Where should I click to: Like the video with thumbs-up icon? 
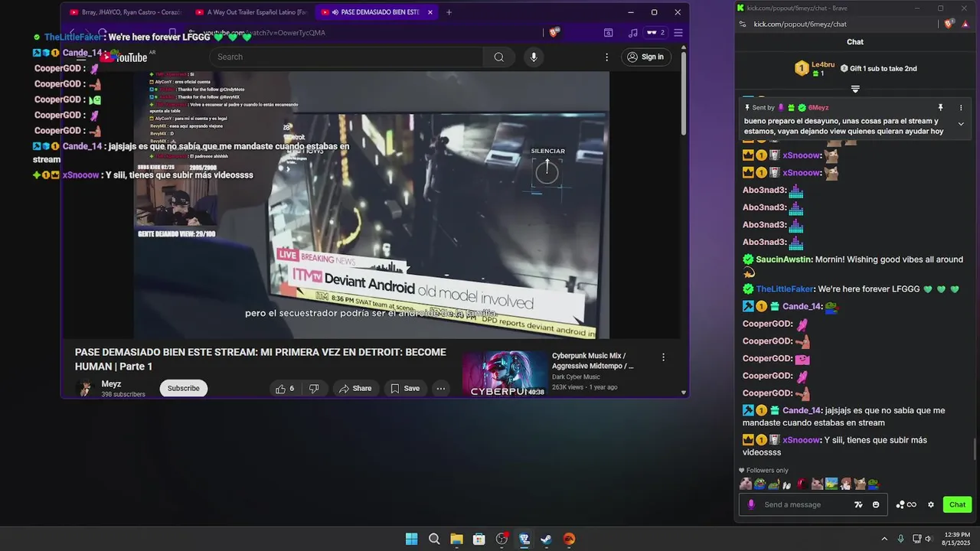pos(285,389)
